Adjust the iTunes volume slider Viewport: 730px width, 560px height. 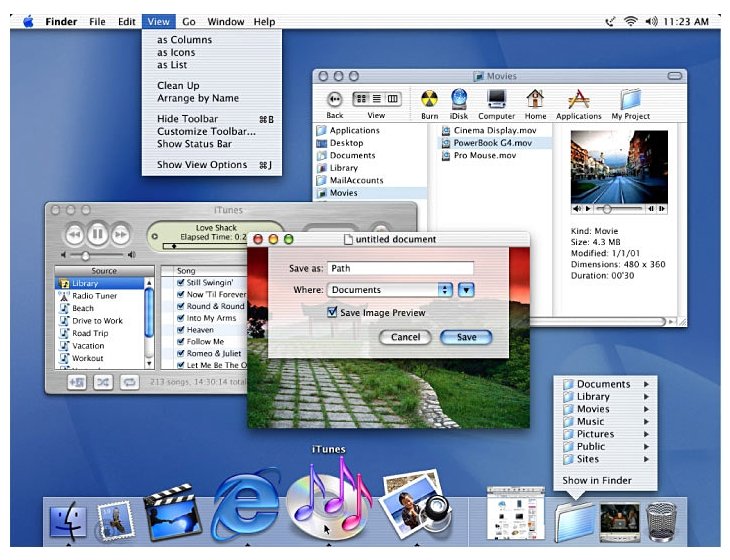click(85, 256)
